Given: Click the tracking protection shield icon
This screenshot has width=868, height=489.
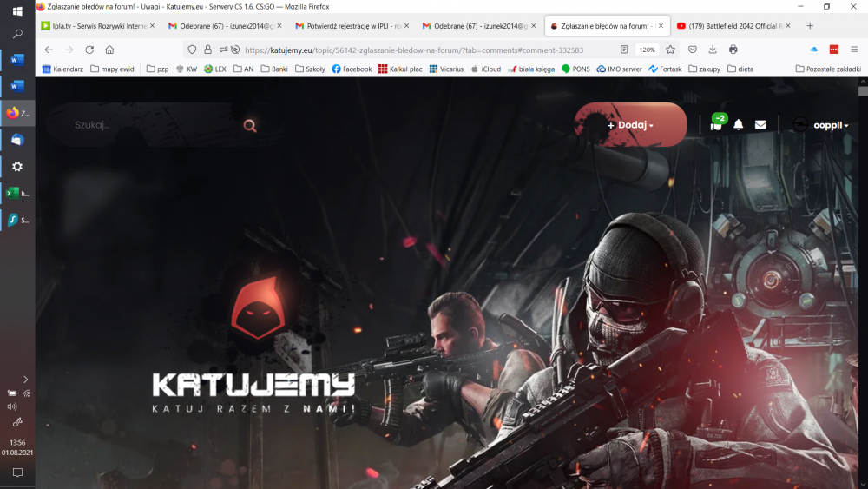Looking at the screenshot, I should click(192, 50).
